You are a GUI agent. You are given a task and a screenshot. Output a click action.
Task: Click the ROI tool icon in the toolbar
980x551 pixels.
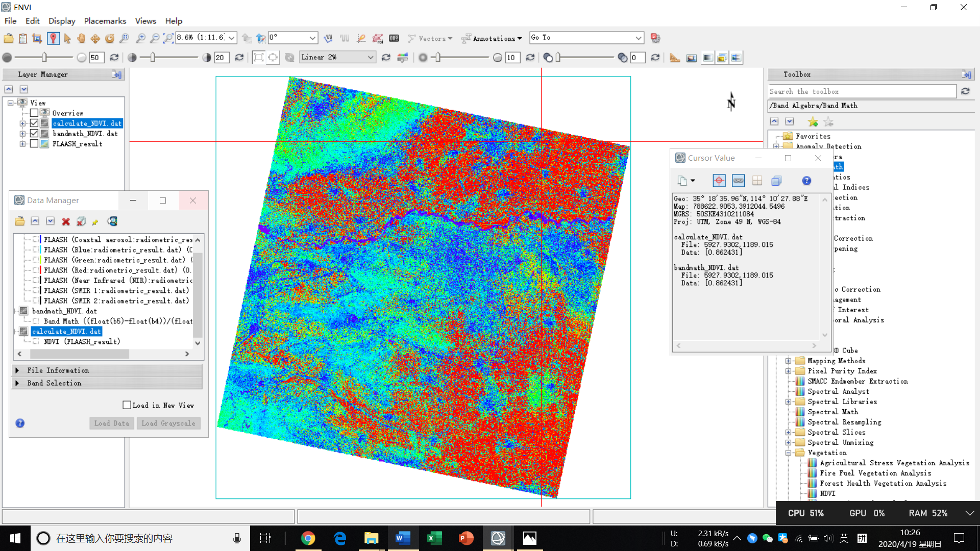click(378, 38)
